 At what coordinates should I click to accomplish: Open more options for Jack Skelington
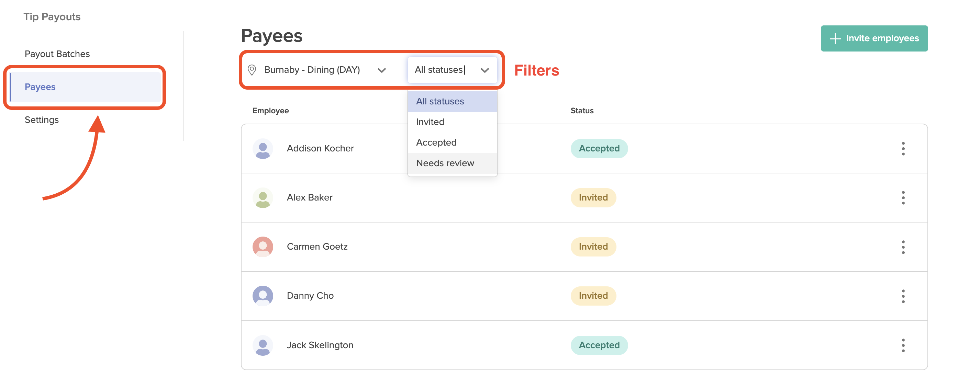(903, 345)
